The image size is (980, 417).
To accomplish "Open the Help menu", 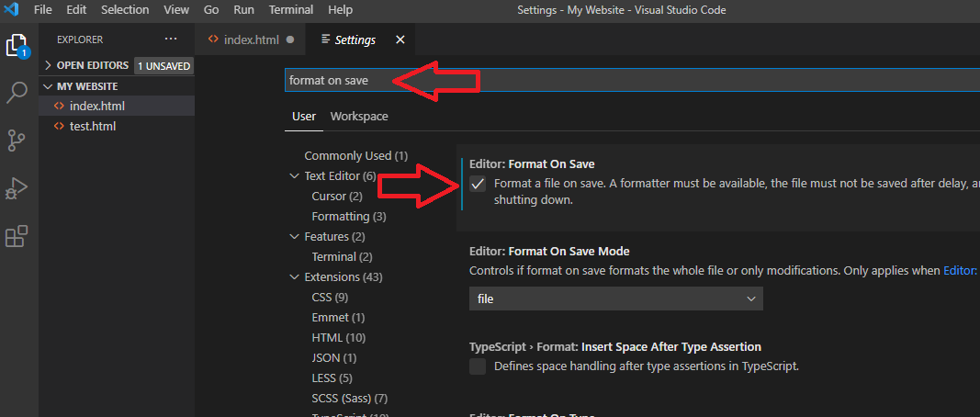I will coord(340,10).
